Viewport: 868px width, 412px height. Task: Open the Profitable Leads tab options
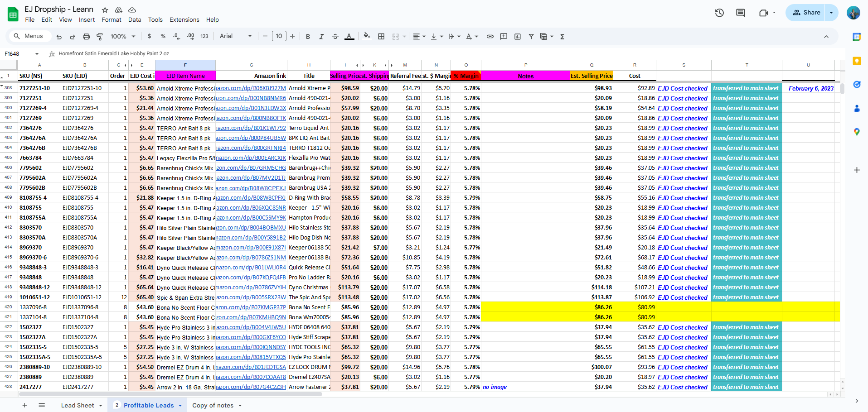180,406
